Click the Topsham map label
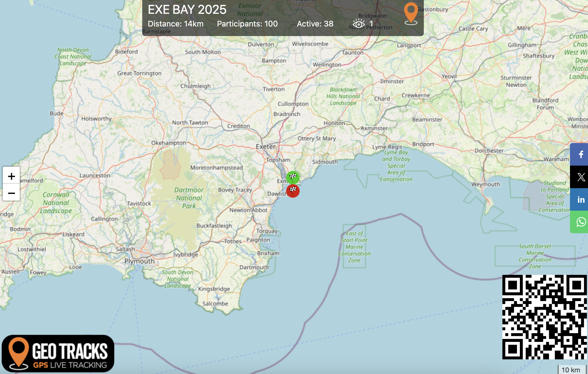 point(278,160)
